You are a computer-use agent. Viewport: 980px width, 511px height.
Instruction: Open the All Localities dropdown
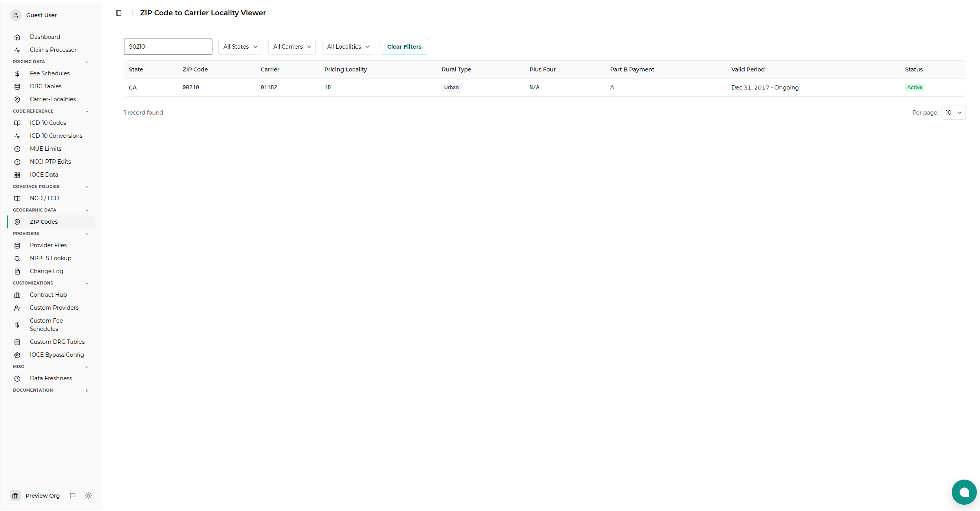(x=348, y=47)
